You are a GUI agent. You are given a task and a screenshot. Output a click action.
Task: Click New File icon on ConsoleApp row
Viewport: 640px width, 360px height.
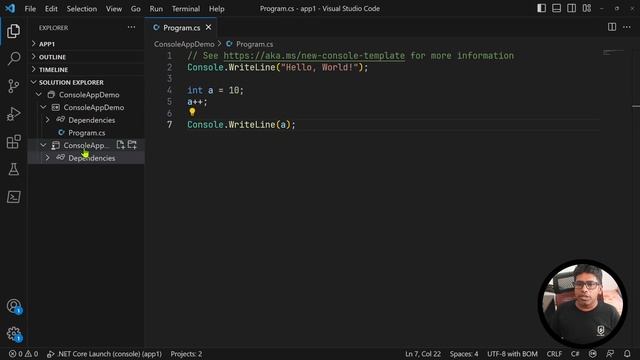[120, 145]
